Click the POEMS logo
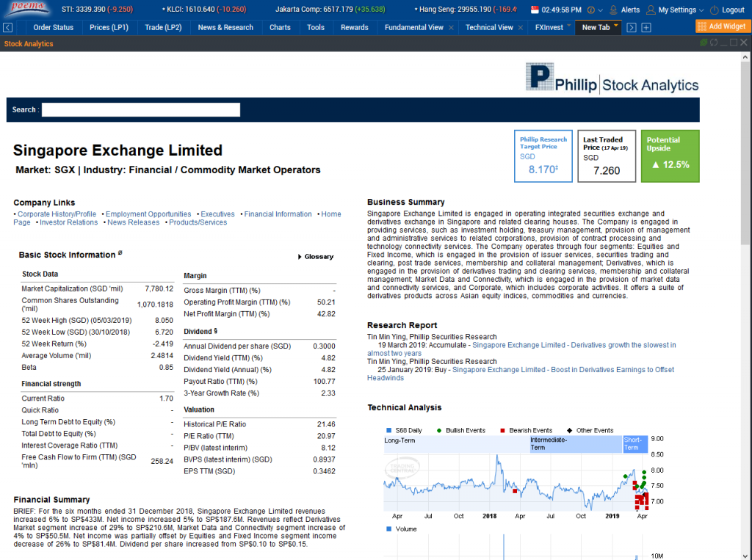 (x=29, y=8)
